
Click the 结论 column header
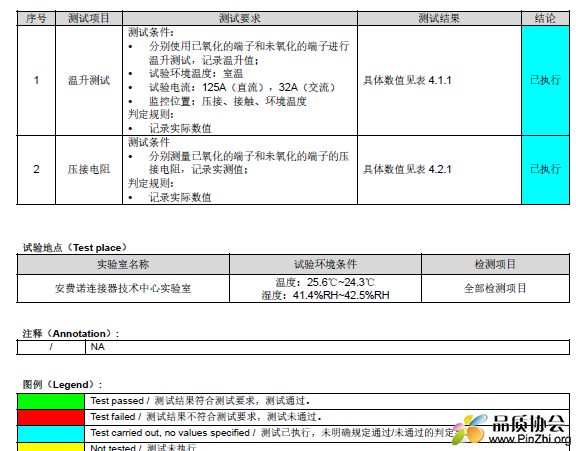tap(545, 18)
